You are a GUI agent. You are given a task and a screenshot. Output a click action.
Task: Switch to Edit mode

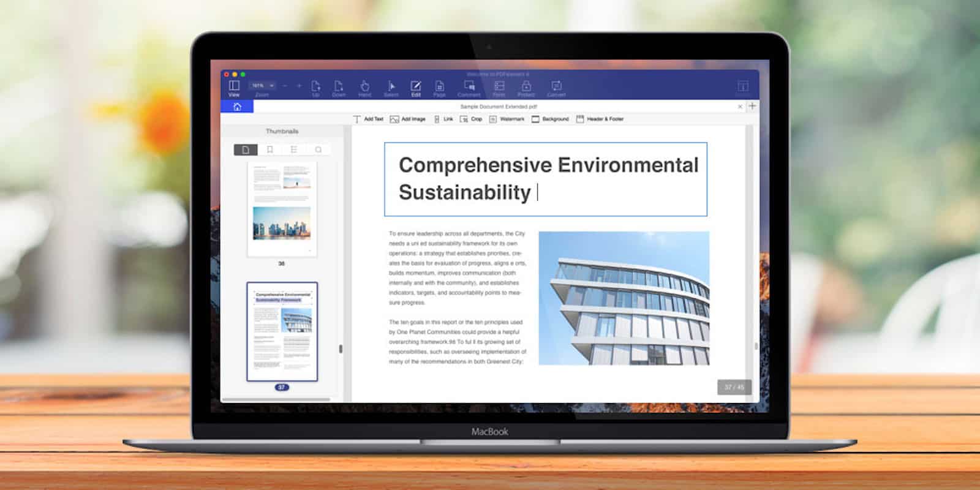[x=416, y=86]
